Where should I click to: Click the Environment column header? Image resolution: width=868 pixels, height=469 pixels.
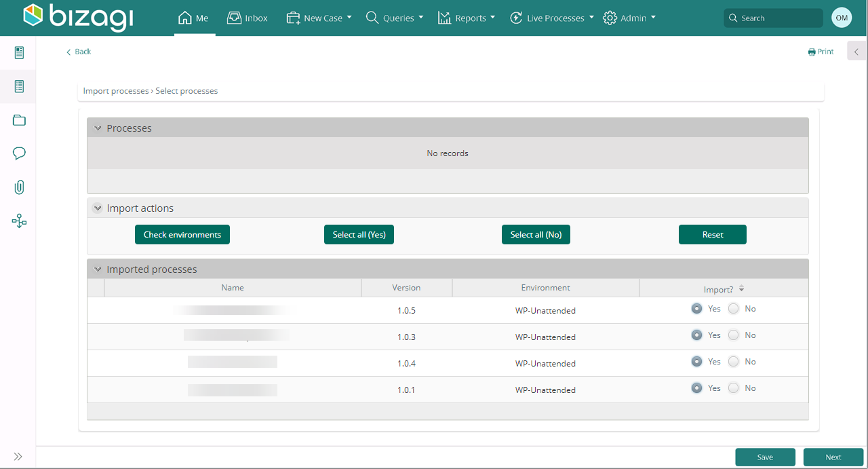[545, 288]
